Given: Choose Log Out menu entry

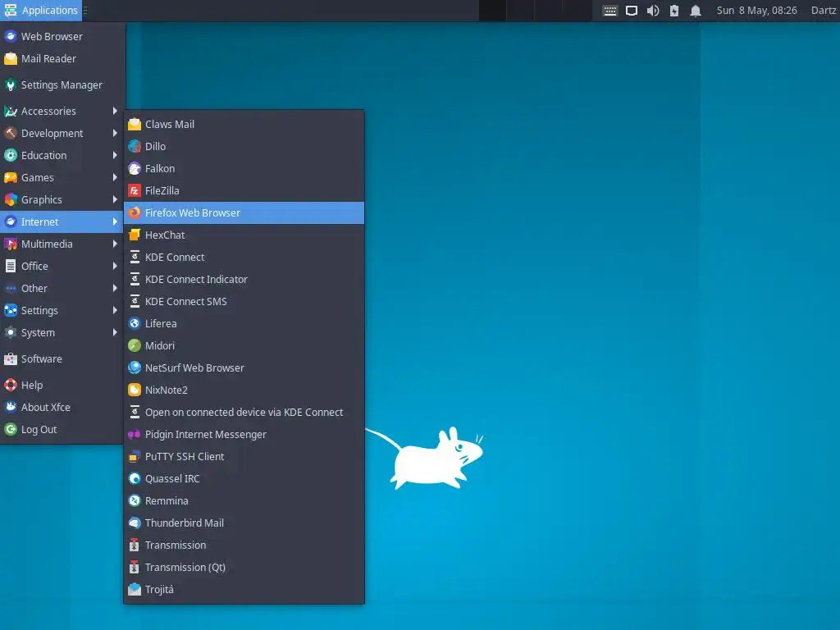Looking at the screenshot, I should 62,430.
